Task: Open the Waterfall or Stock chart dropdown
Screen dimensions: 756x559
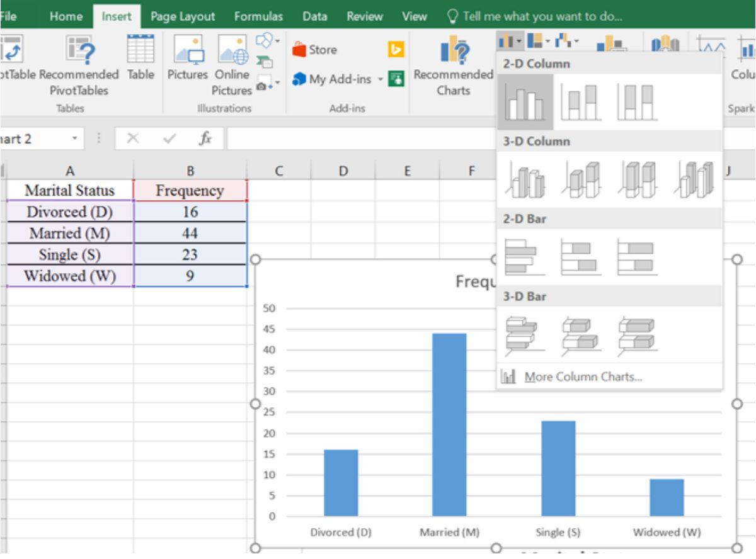Action: point(567,42)
